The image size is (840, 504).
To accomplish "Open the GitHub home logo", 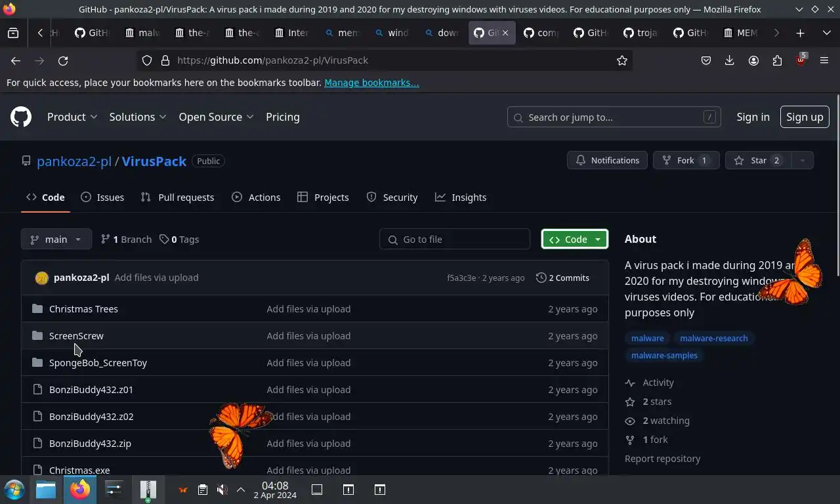I will click(x=21, y=117).
